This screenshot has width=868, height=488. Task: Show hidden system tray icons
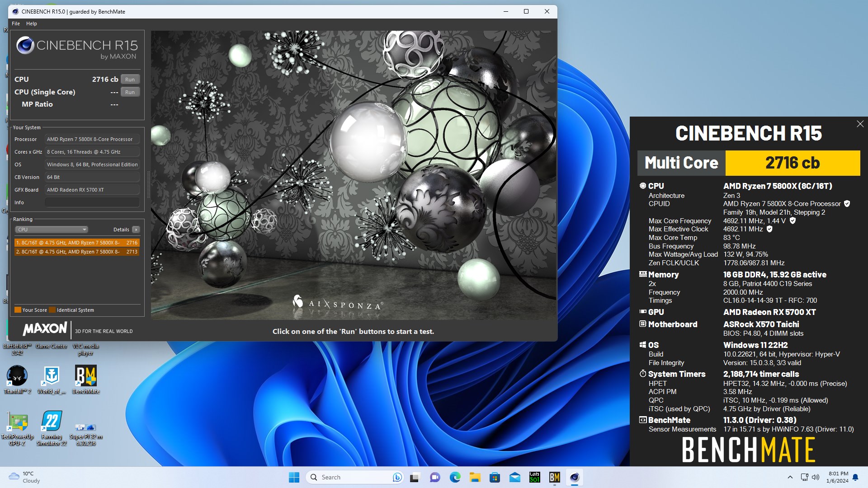click(790, 477)
